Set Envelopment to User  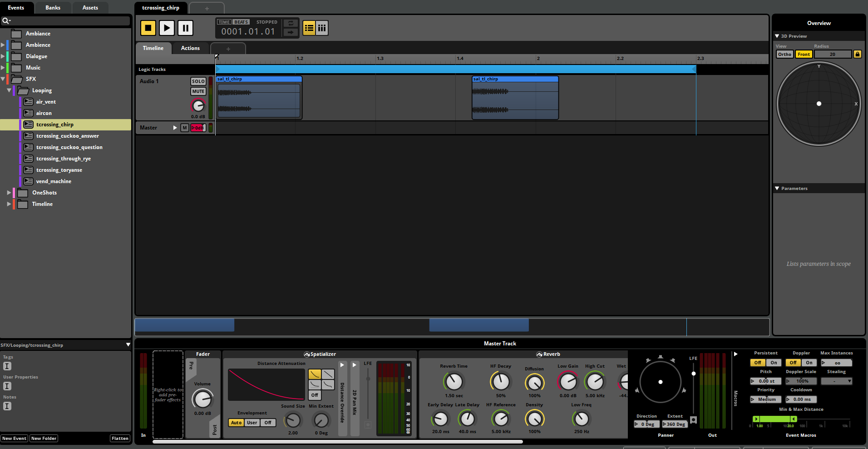252,423
